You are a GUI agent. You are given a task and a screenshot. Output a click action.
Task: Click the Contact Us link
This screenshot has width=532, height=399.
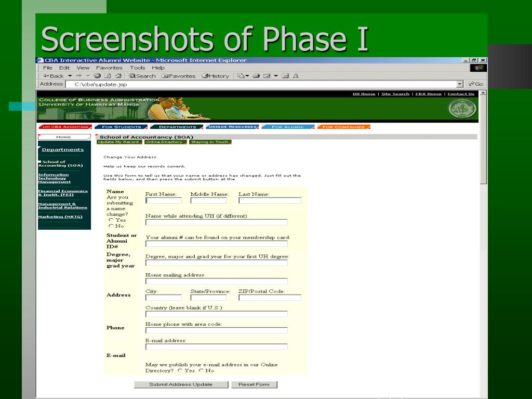[461, 94]
